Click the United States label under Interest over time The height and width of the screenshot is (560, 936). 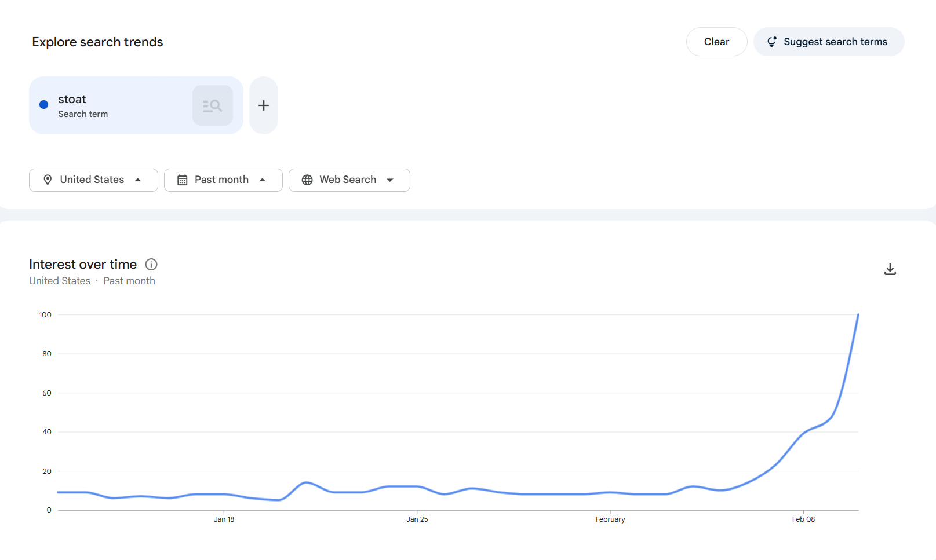[x=59, y=280]
